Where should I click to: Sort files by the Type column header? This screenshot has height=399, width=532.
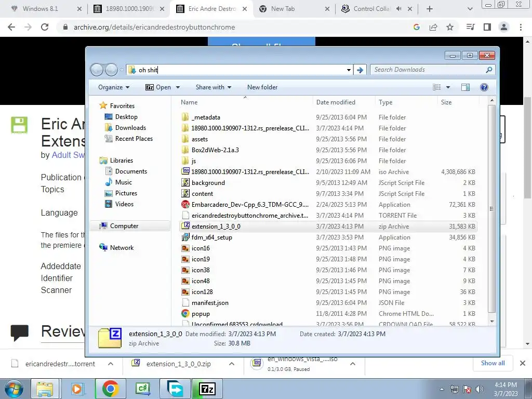pos(385,102)
